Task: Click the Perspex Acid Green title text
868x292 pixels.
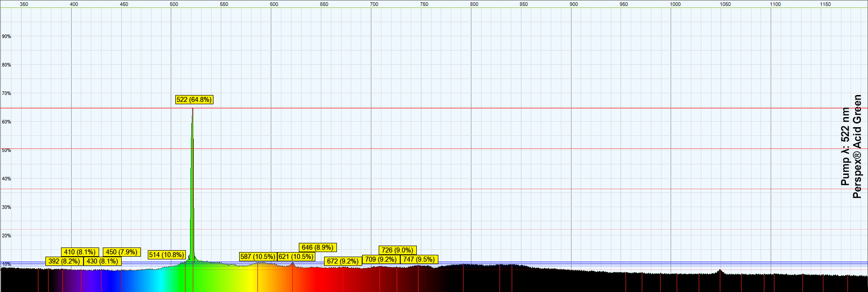Action: pos(857,146)
